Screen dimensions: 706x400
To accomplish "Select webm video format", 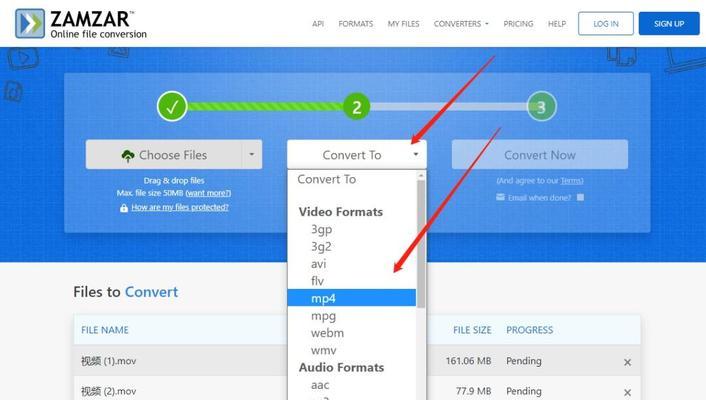I will [352, 333].
